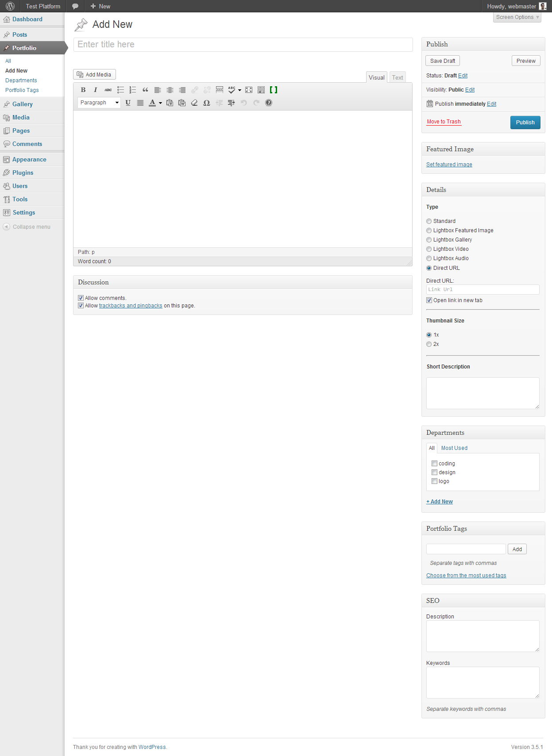The image size is (552, 756).
Task: Expand the Screen Options panel
Action: [x=517, y=17]
